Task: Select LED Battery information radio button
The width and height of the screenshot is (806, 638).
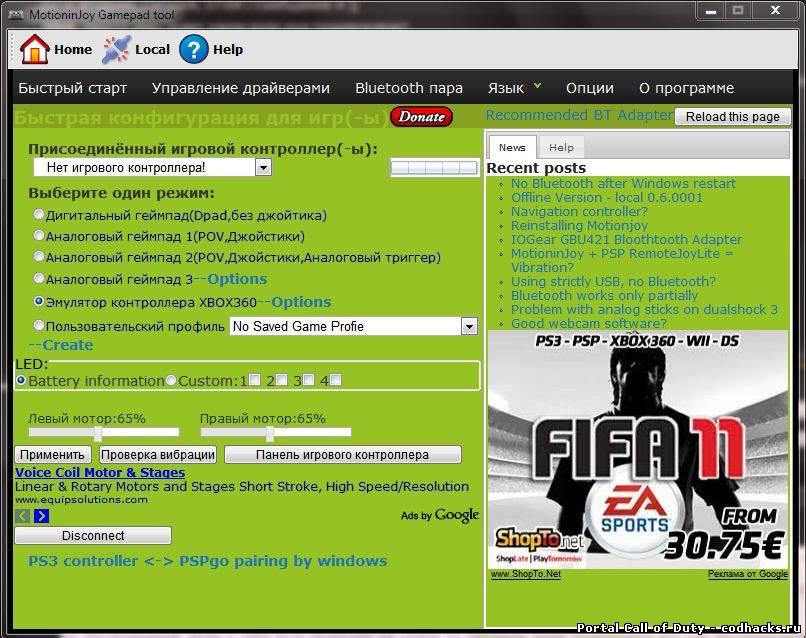Action: click(21, 380)
